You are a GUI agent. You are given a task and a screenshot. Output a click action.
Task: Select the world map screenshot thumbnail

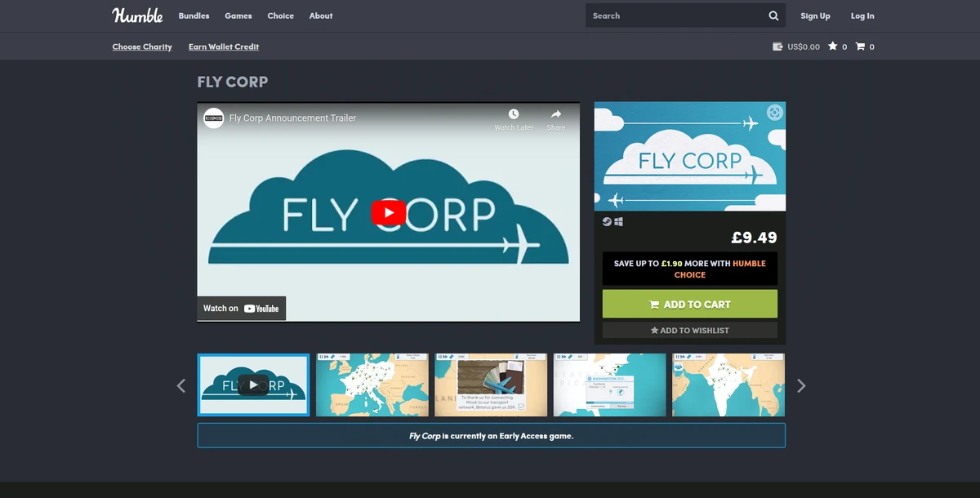728,385
